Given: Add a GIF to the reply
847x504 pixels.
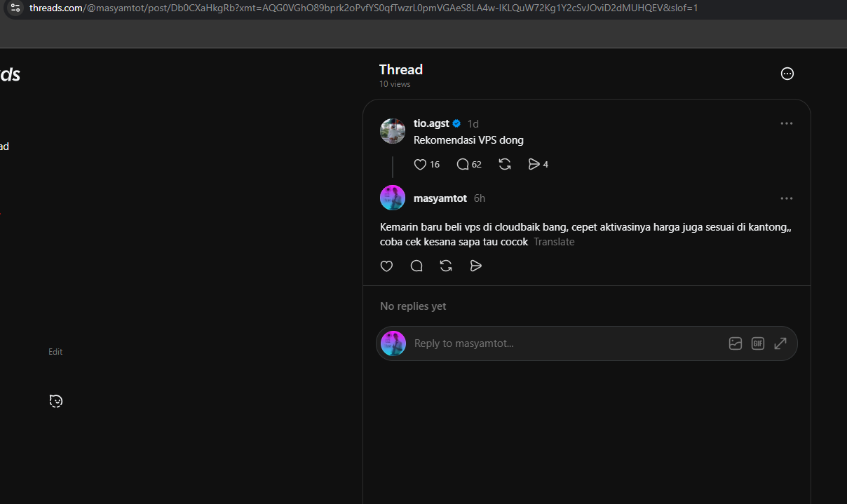Looking at the screenshot, I should point(758,343).
